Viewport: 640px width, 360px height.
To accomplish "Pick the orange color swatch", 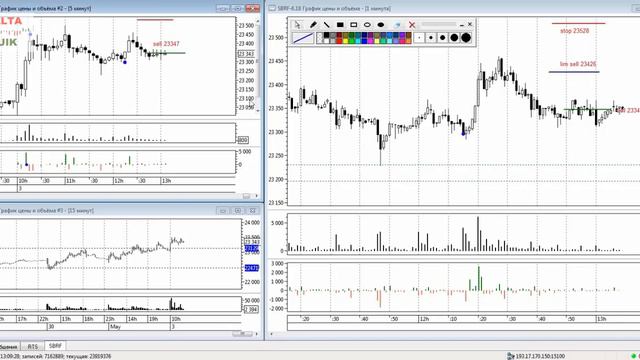I will click(408, 41).
